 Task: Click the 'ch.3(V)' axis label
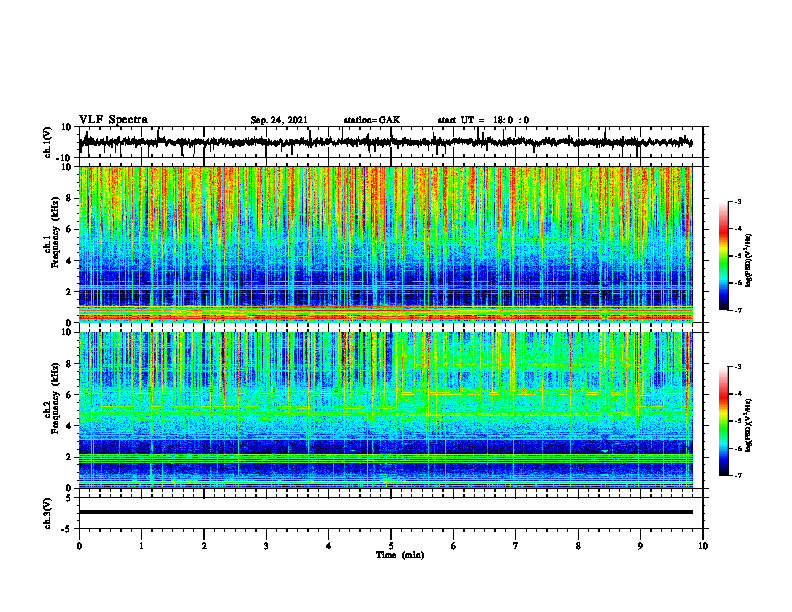click(48, 513)
